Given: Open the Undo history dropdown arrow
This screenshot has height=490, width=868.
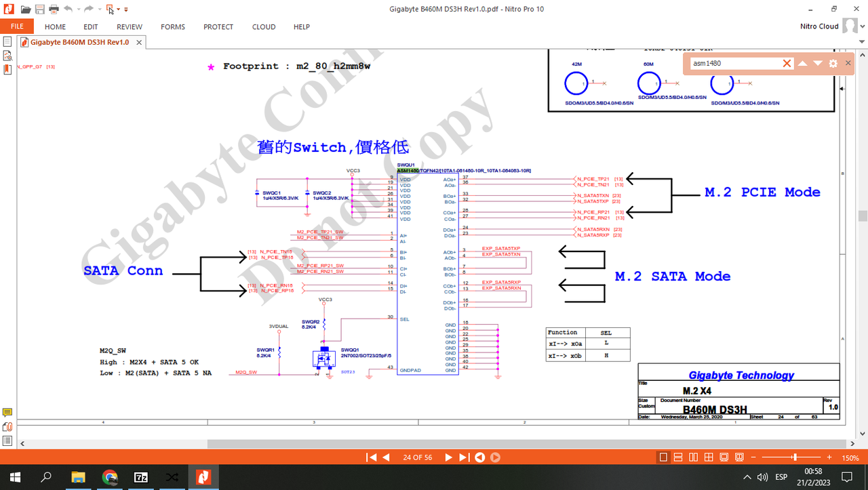Looking at the screenshot, I should (x=77, y=10).
